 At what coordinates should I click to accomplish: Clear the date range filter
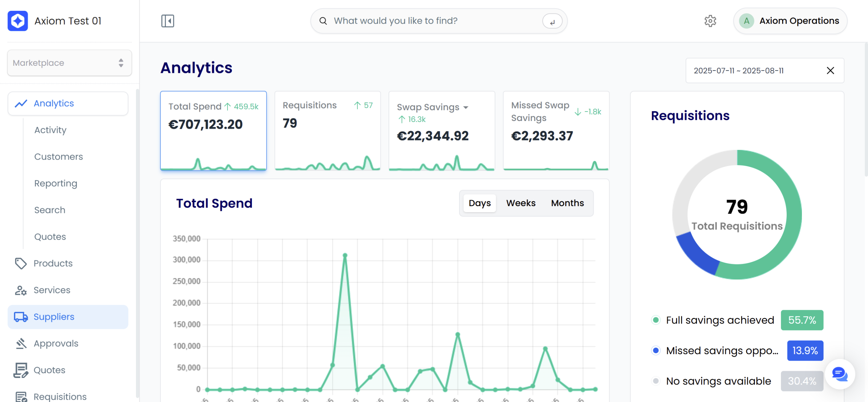coord(830,71)
